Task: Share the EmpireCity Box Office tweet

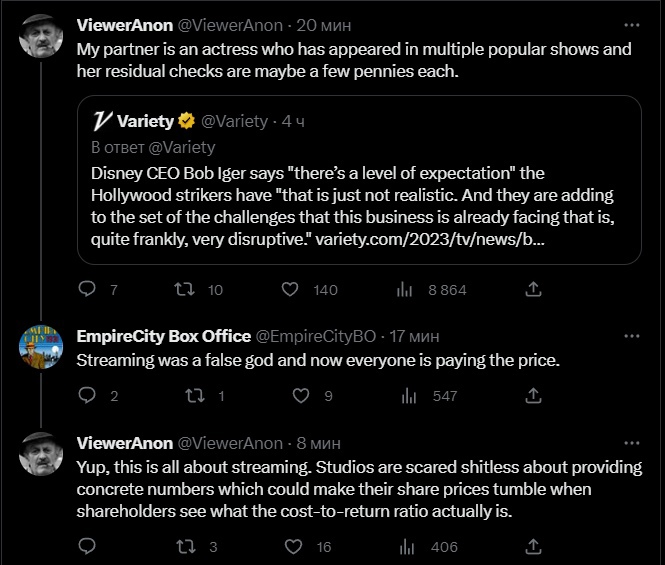Action: [x=533, y=395]
